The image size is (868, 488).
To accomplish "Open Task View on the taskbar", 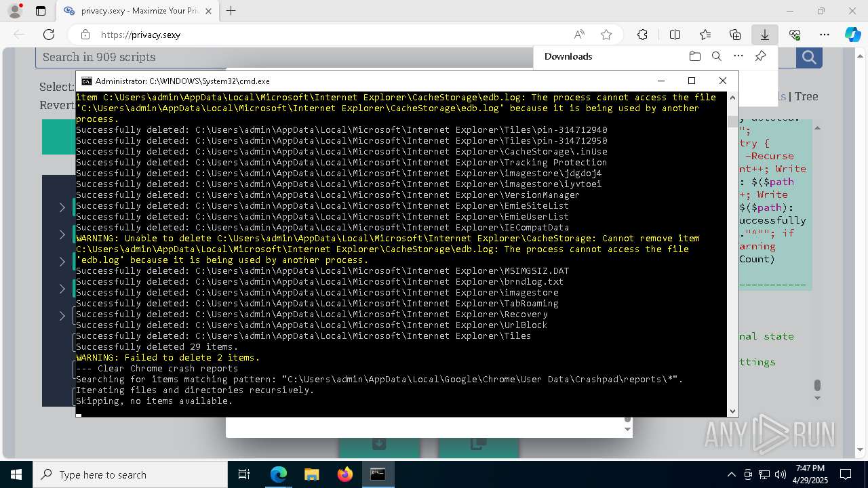I will (x=245, y=474).
